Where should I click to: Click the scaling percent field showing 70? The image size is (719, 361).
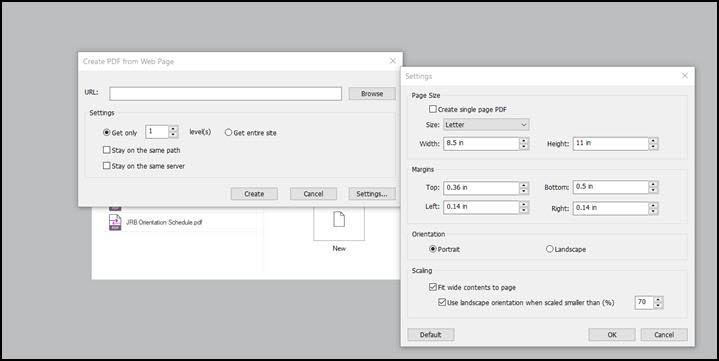(644, 302)
